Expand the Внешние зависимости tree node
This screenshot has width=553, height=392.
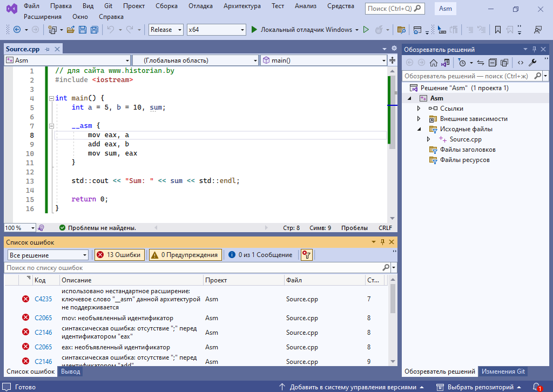pos(419,119)
